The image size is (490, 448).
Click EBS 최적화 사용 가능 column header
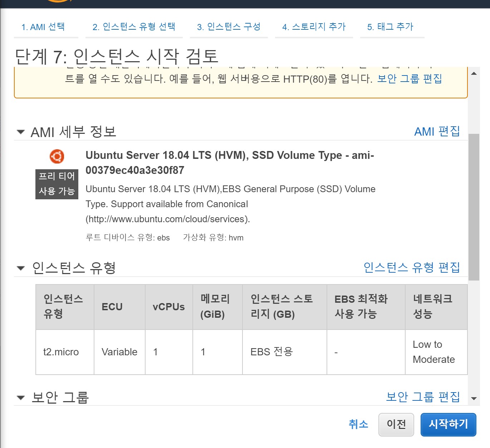366,307
